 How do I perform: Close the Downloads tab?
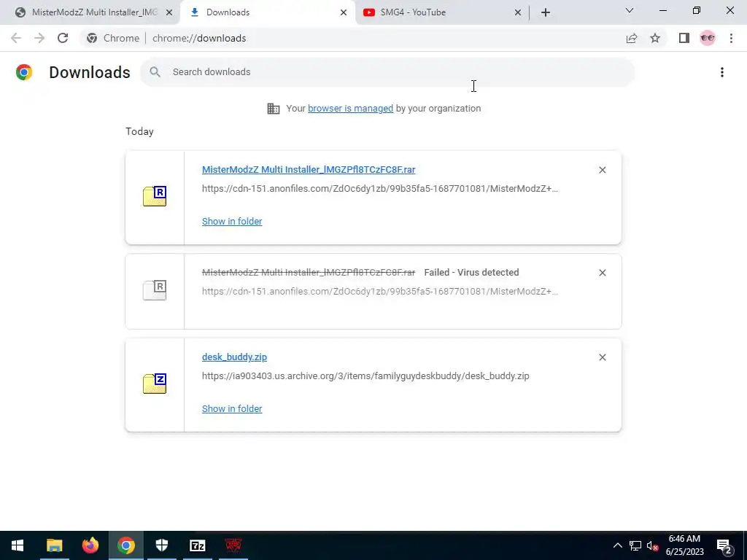(344, 12)
